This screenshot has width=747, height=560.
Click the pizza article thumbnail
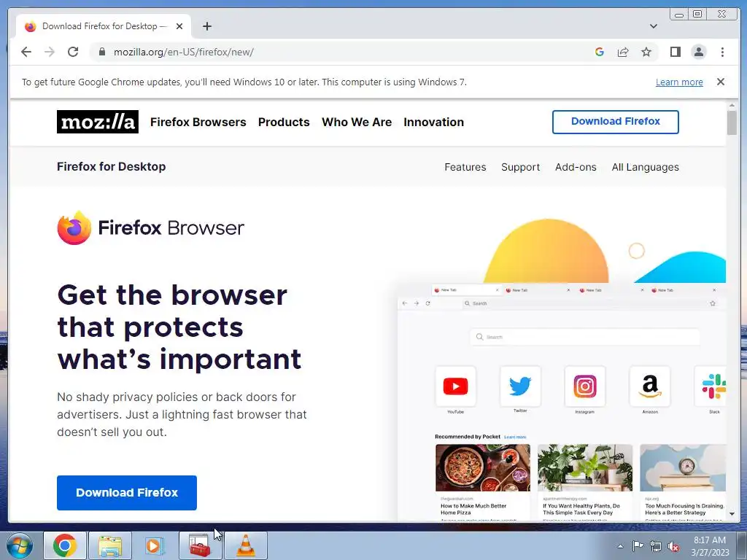point(483,467)
